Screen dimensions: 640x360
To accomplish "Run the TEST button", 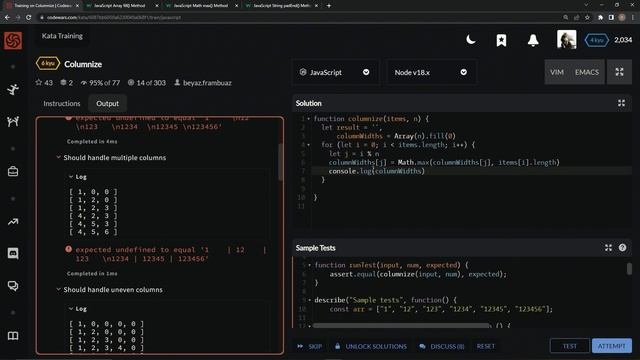I will 569,346.
